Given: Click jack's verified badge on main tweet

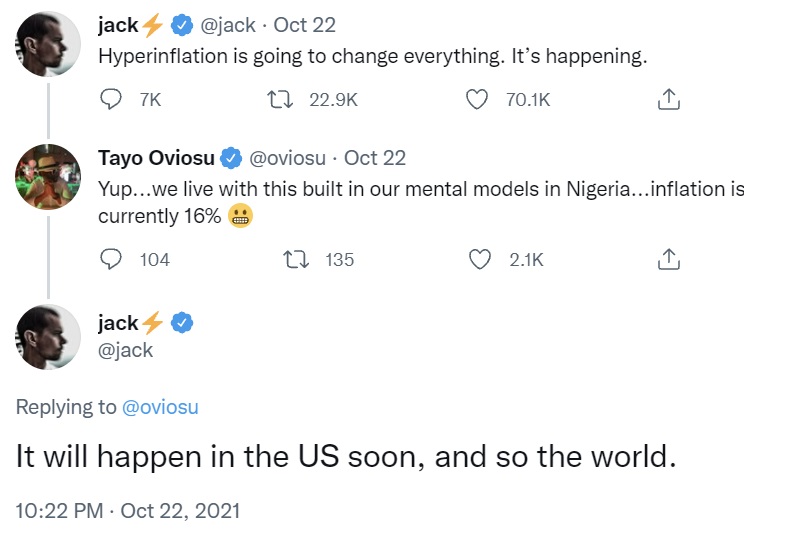Looking at the screenshot, I should (x=182, y=323).
